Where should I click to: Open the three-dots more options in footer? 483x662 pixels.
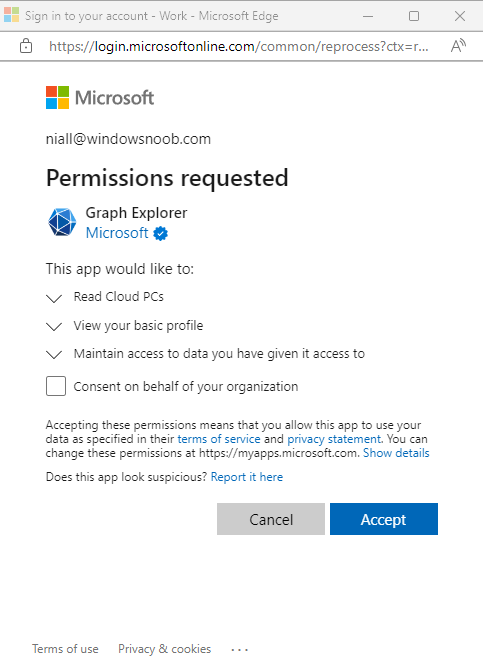coord(240,649)
